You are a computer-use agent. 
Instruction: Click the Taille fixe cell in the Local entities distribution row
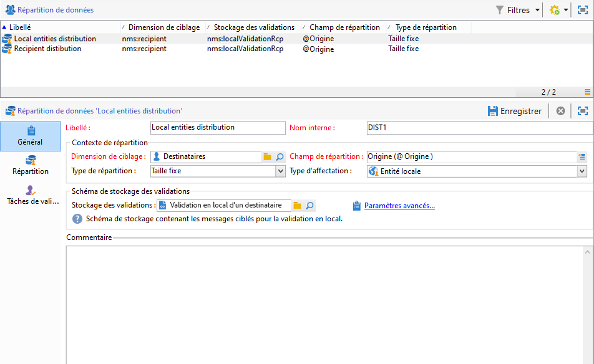click(x=404, y=39)
